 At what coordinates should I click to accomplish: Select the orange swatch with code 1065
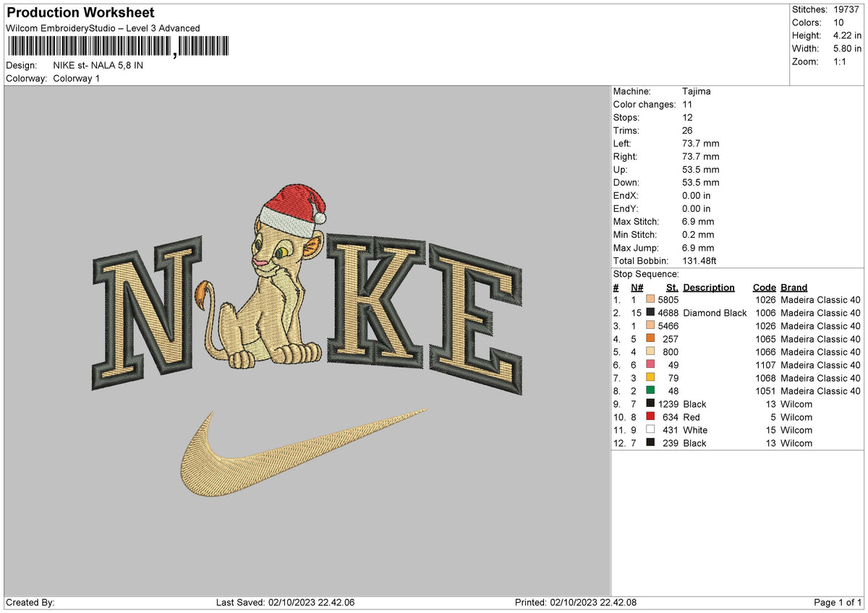click(651, 339)
